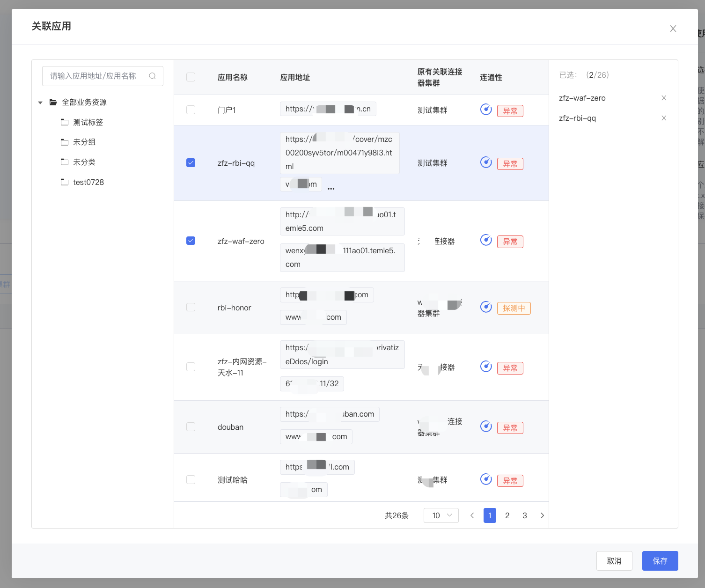Click the connectivity probe icon for 测试哈哈
The image size is (705, 588).
pos(486,479)
